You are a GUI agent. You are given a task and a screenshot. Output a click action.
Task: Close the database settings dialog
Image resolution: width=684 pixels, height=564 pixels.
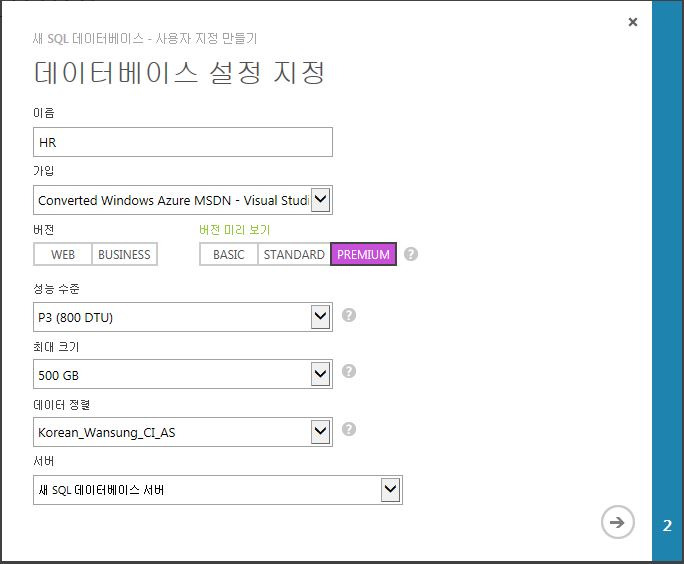(x=633, y=22)
